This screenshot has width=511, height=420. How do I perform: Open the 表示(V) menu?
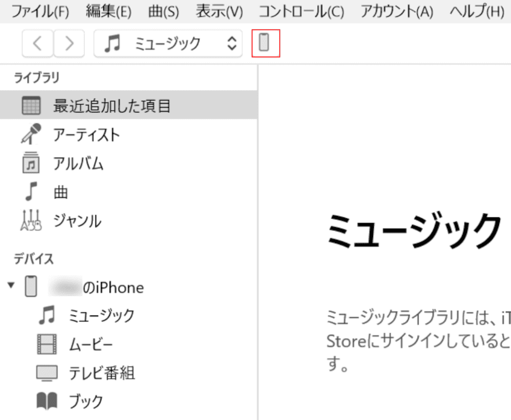(x=219, y=12)
